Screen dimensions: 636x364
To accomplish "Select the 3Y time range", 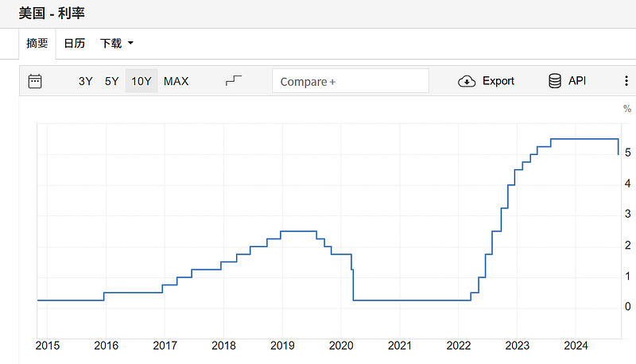I will pyautogui.click(x=86, y=81).
